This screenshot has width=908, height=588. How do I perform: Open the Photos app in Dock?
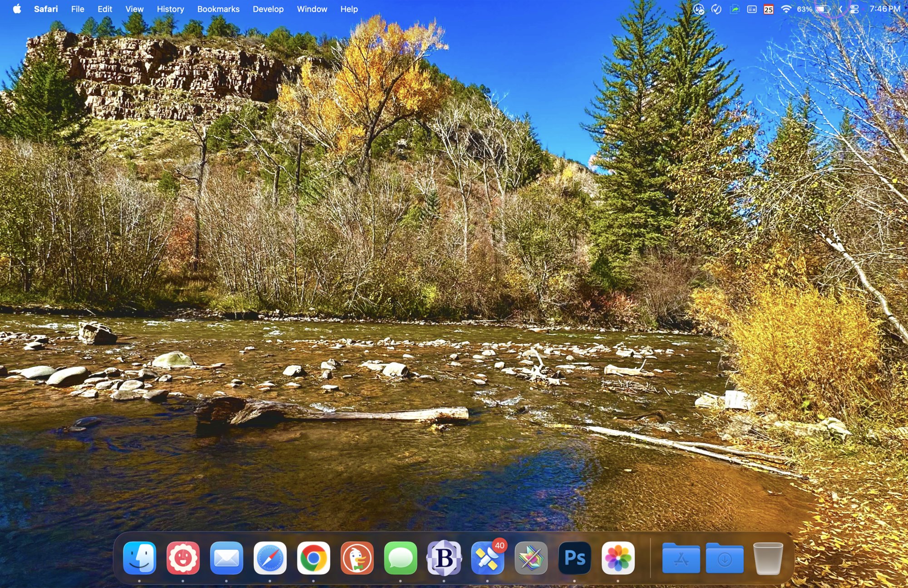[618, 558]
